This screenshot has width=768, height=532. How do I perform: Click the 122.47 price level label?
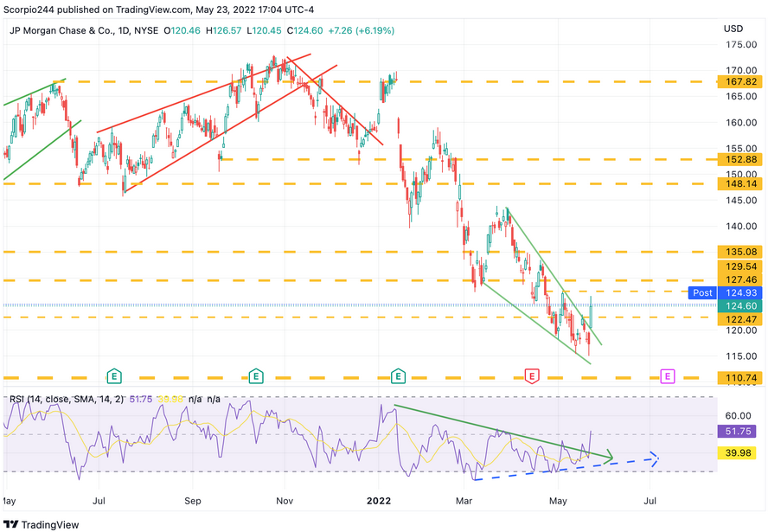coord(739,319)
